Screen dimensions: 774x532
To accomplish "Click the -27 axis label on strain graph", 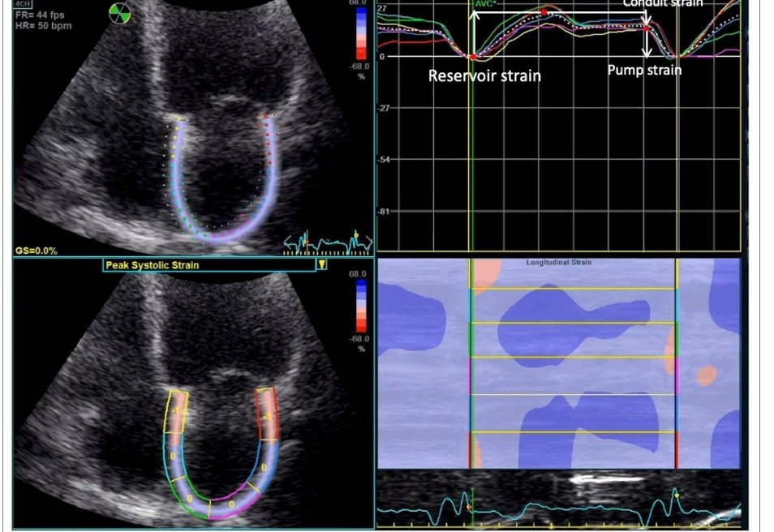I will 385,108.
